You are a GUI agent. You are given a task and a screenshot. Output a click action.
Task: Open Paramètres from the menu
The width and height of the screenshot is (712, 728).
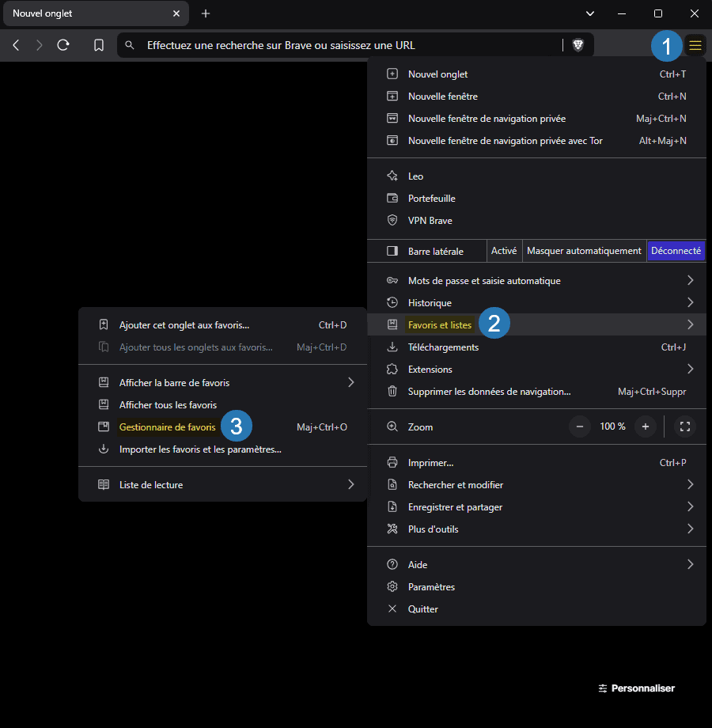pos(430,586)
